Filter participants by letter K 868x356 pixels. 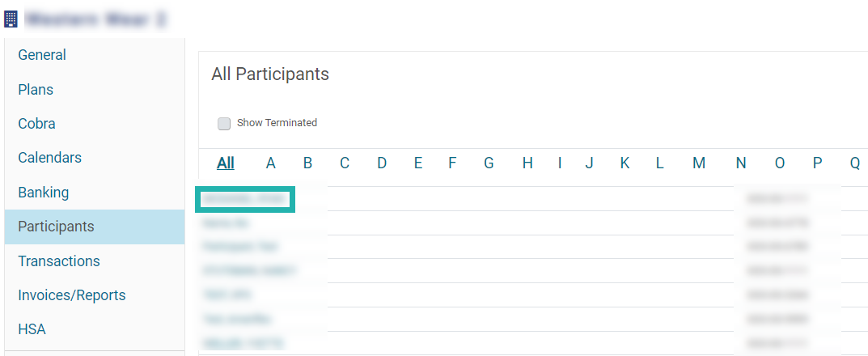coord(625,163)
